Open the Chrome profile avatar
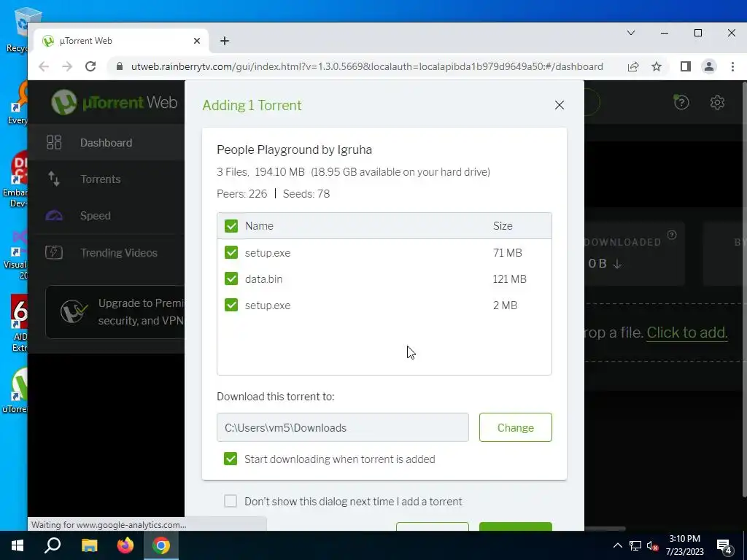 [x=709, y=66]
